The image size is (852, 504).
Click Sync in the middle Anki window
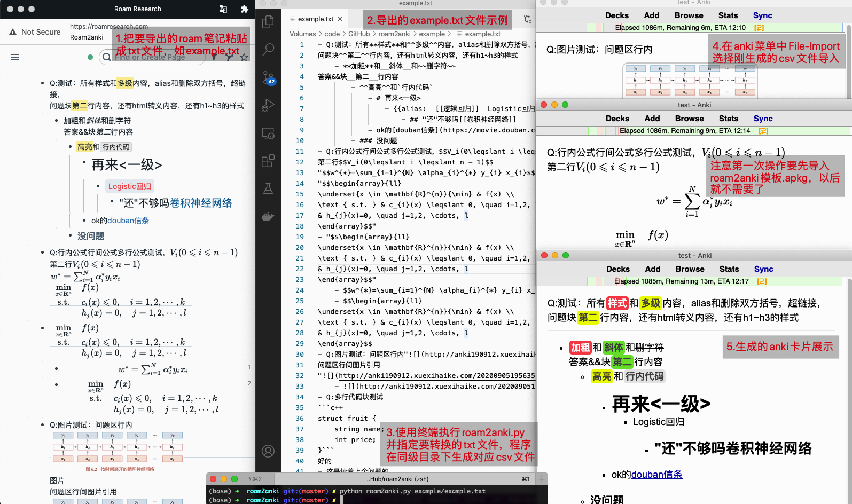763,119
